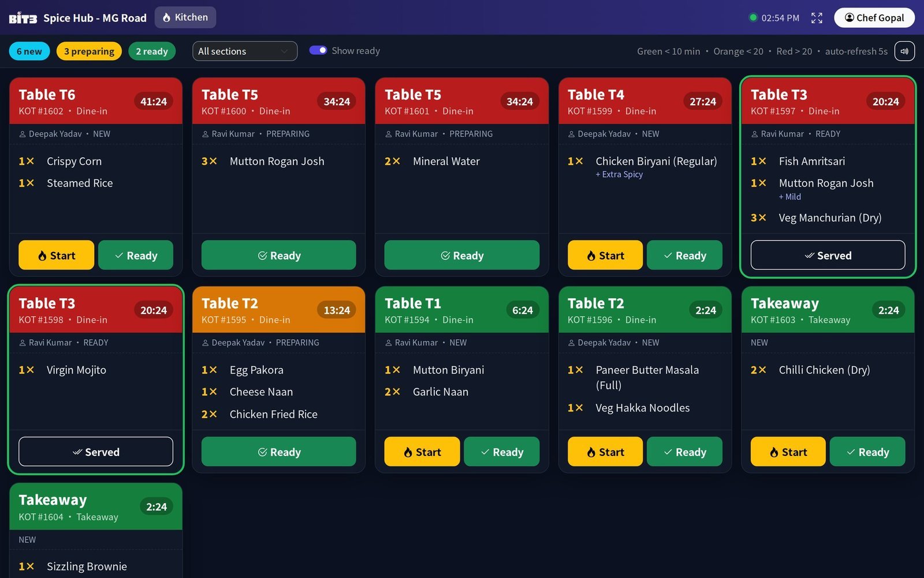The image size is (924, 578).
Task: Click the fullscreen expand icon
Action: coord(817,18)
